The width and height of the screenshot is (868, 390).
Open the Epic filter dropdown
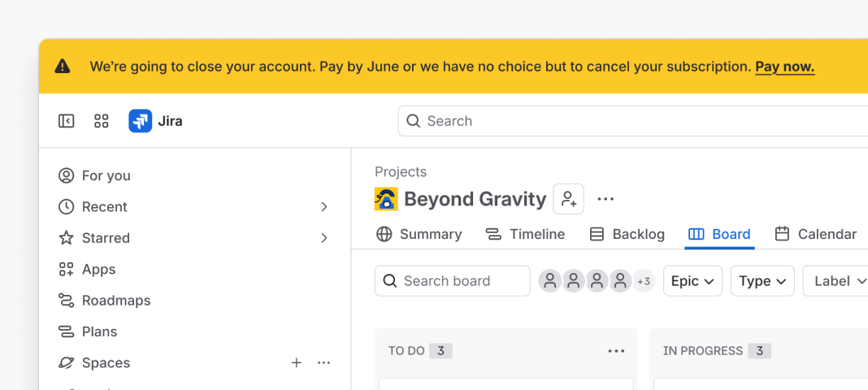(x=692, y=281)
